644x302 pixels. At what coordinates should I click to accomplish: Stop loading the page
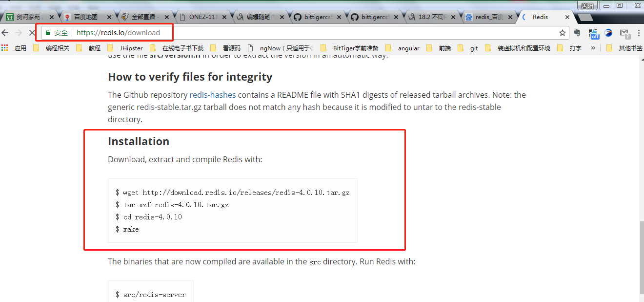click(32, 33)
